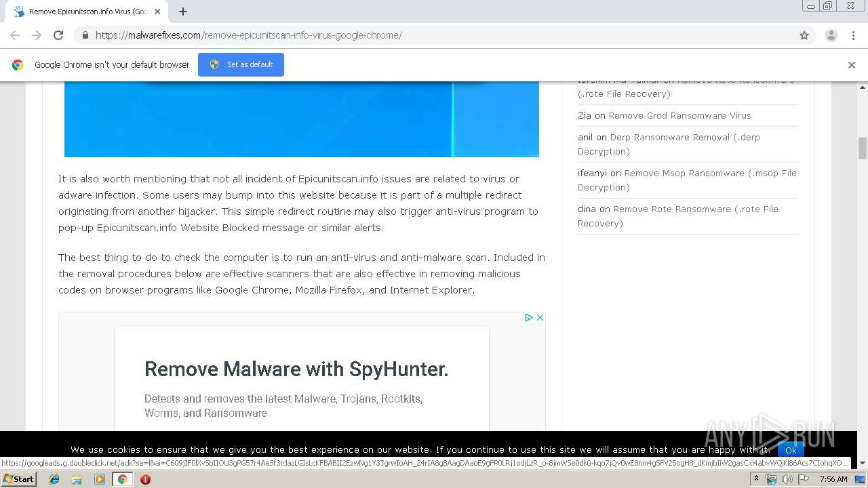Open the Windows Start menu
Image resolution: width=868 pixels, height=488 pixels.
point(18,479)
